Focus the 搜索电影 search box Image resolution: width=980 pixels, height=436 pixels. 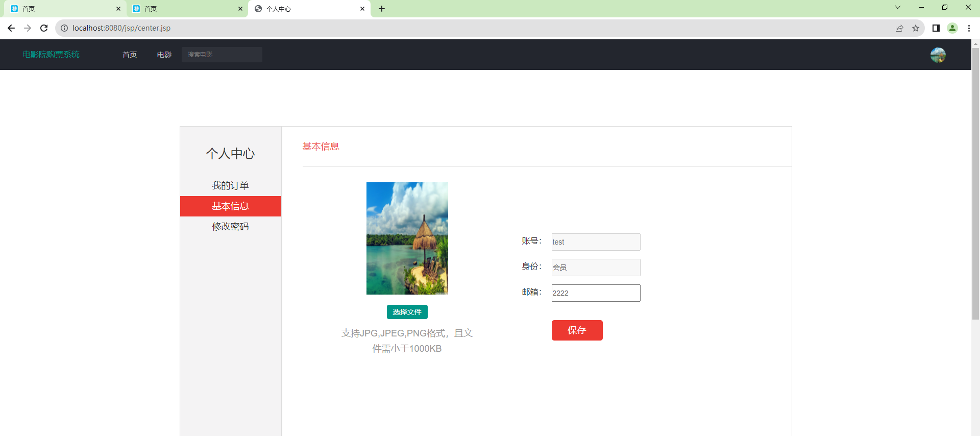tap(222, 55)
